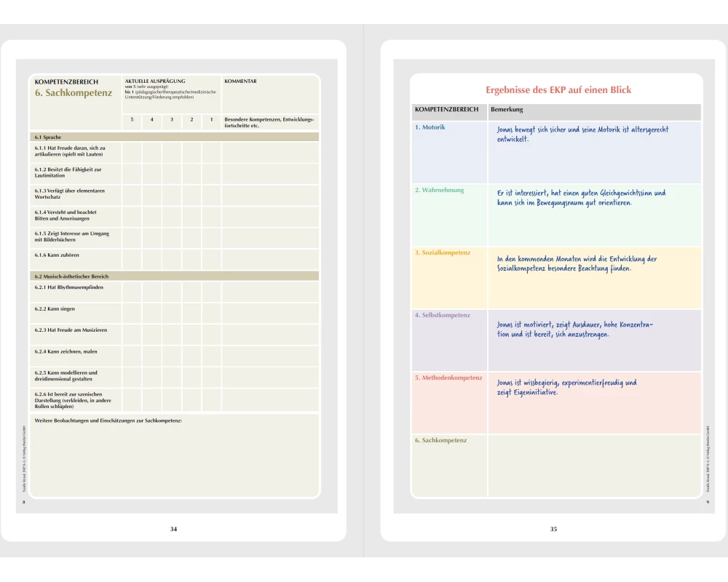This screenshot has height=582, width=728.
Task: Select the "3. Sozialkompetenz" label
Action: click(x=443, y=252)
